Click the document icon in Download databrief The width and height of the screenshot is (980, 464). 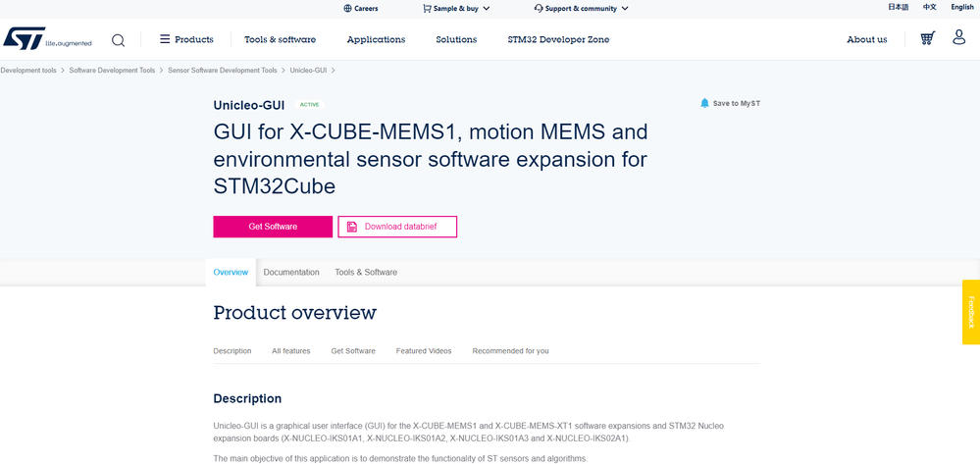(352, 227)
